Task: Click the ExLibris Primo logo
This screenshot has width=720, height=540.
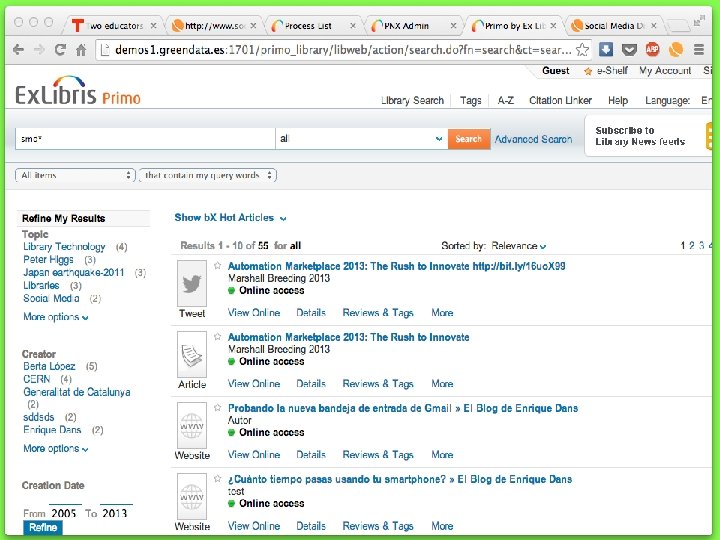Action: tap(78, 91)
